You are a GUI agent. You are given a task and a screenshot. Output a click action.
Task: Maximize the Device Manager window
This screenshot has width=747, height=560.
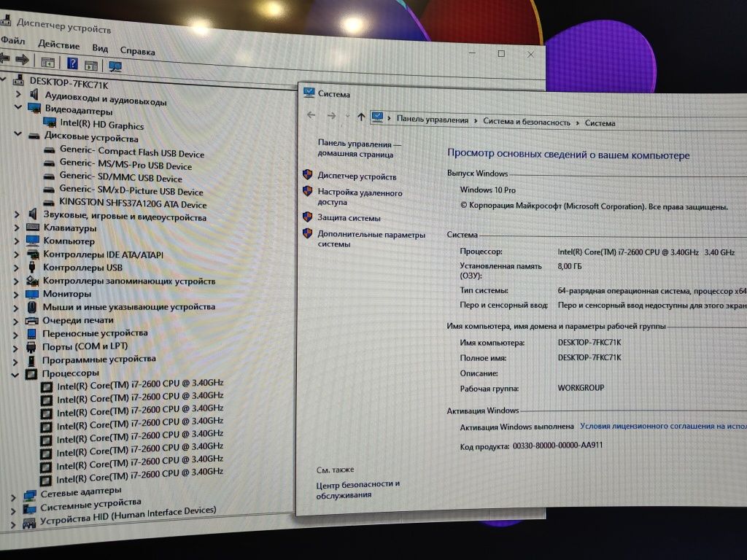(x=501, y=53)
